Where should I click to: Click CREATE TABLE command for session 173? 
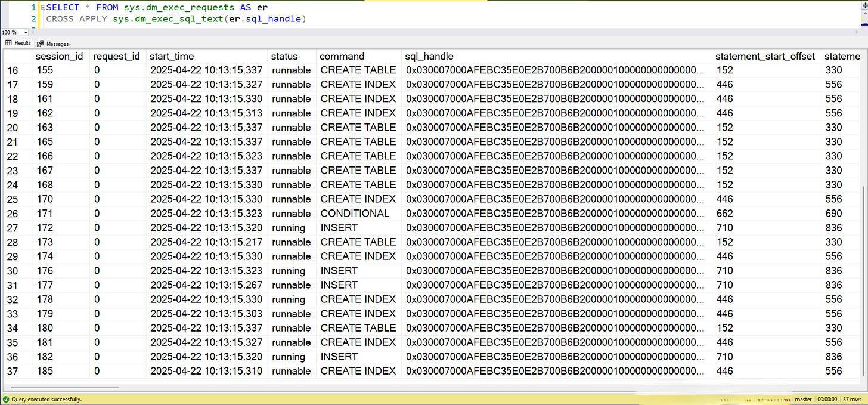click(x=359, y=242)
